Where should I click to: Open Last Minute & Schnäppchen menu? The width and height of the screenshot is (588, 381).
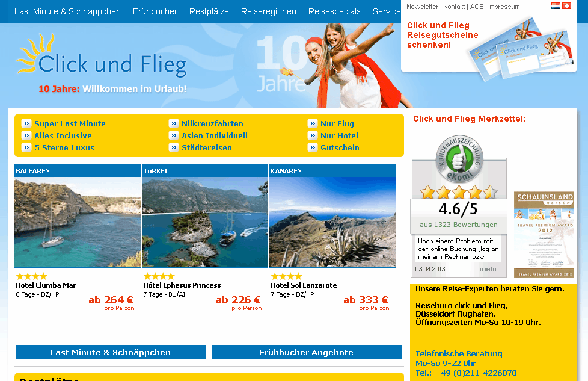67,11
